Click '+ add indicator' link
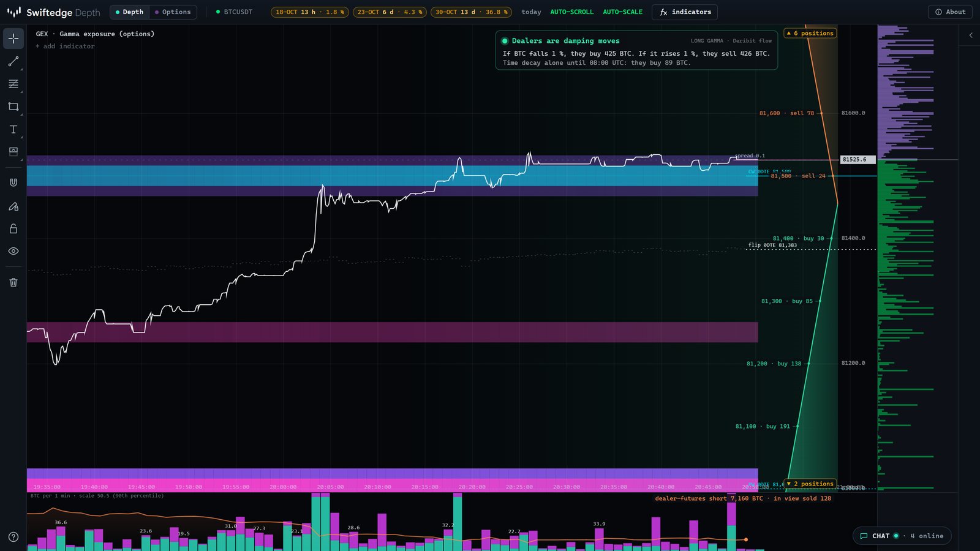The image size is (980, 551). click(x=65, y=47)
